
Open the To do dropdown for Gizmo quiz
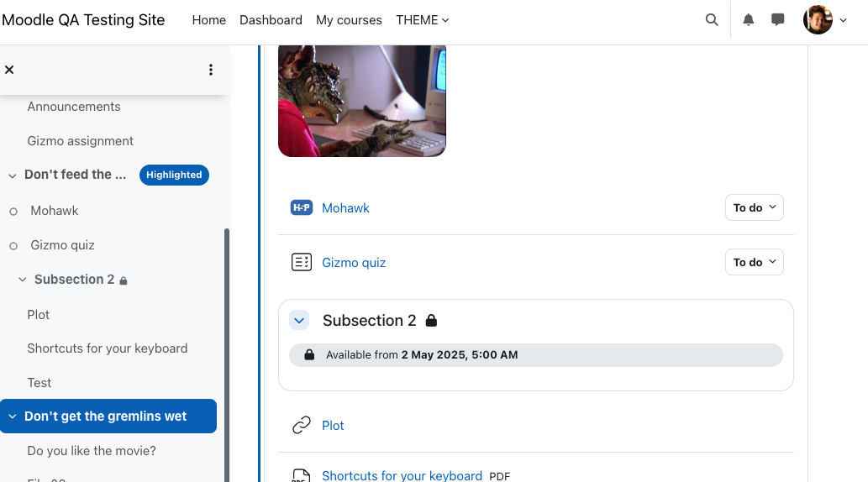[x=755, y=262]
